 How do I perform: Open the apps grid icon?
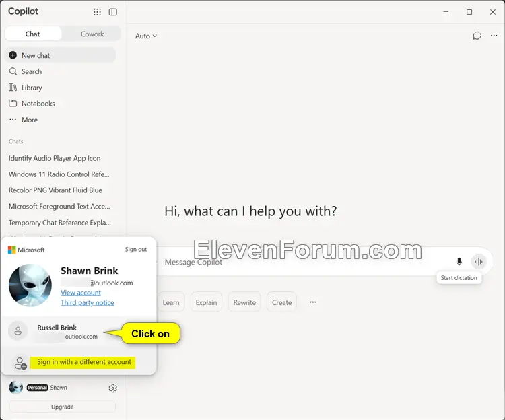tap(97, 12)
